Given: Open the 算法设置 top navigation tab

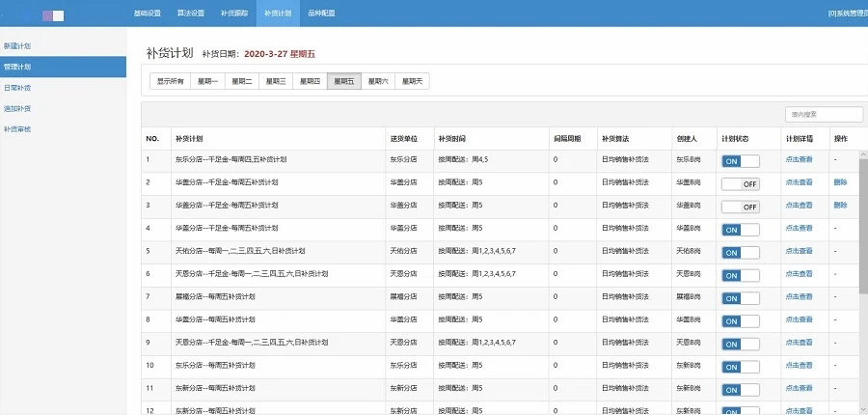Looking at the screenshot, I should (191, 14).
